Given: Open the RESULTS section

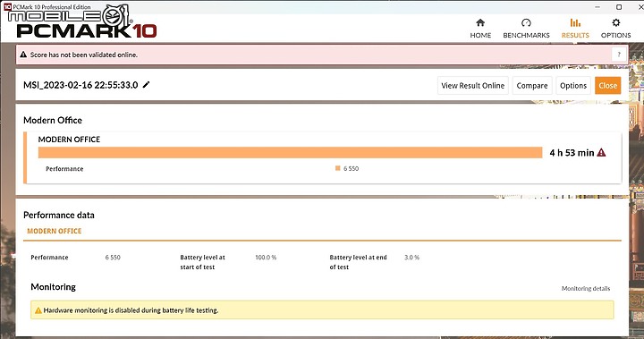Looking at the screenshot, I should tap(575, 29).
